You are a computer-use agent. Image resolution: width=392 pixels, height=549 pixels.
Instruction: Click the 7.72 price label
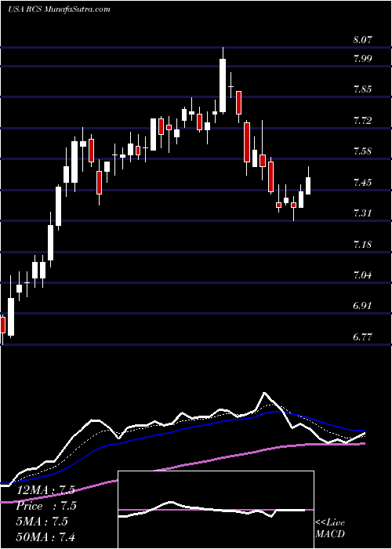click(x=362, y=121)
